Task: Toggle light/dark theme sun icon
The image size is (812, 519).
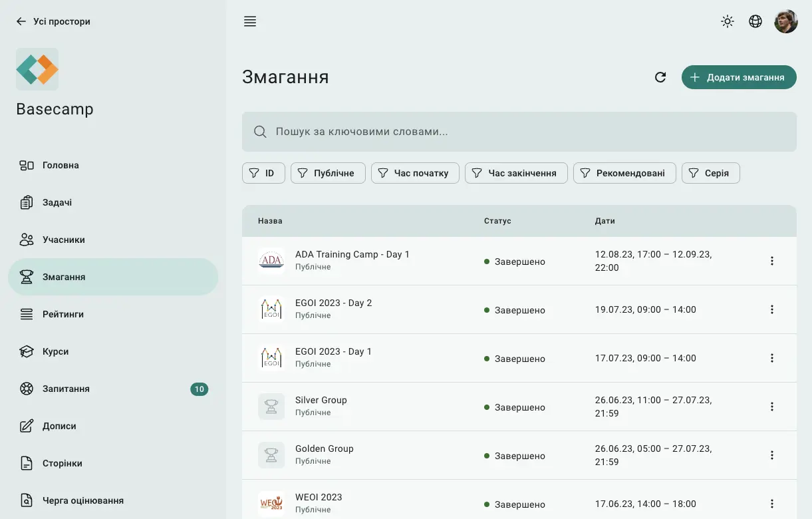Action: pyautogui.click(x=728, y=21)
